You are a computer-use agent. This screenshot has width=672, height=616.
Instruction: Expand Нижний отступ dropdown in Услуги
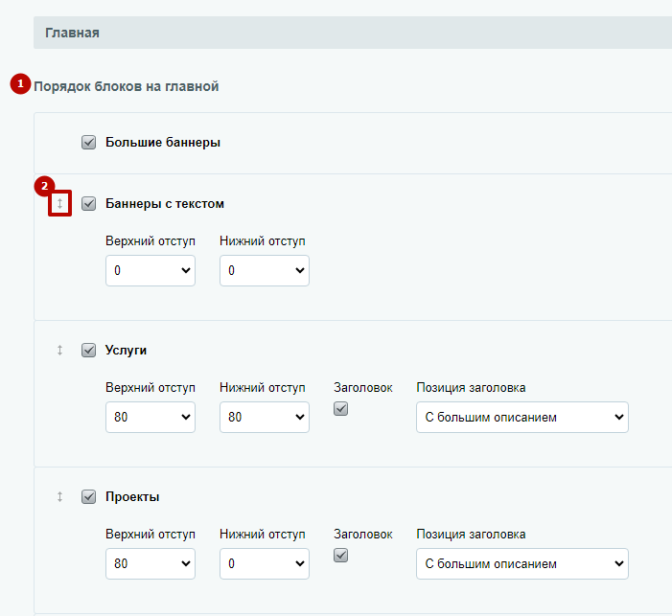click(265, 417)
